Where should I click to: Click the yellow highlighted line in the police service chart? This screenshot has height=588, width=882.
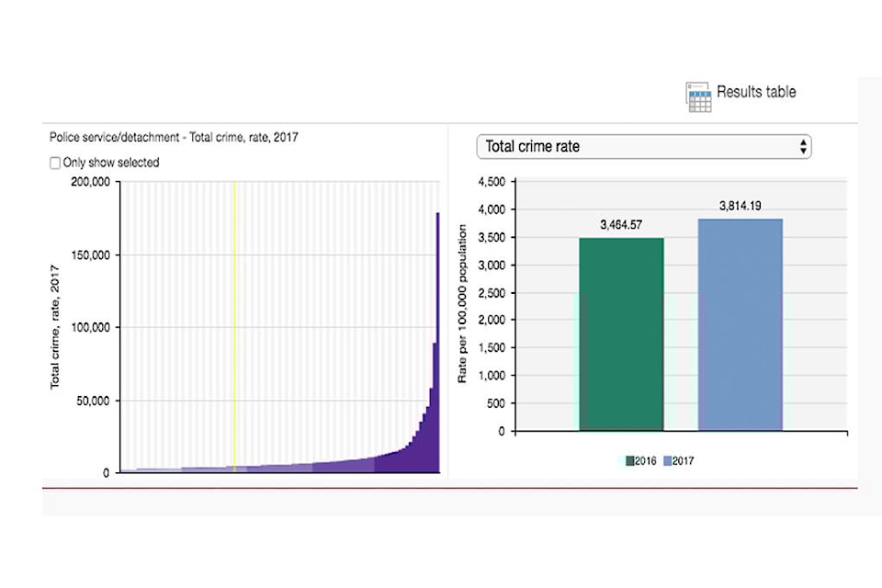(234, 326)
